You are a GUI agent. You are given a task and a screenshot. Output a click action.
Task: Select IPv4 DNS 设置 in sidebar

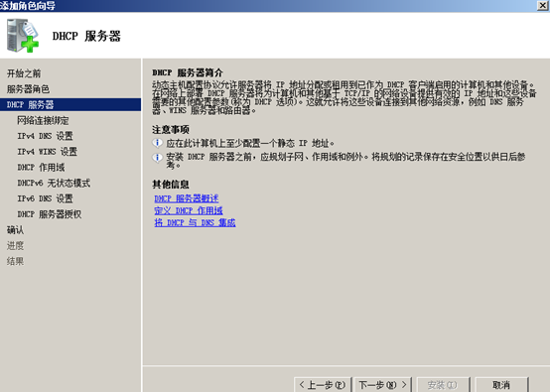click(x=46, y=136)
